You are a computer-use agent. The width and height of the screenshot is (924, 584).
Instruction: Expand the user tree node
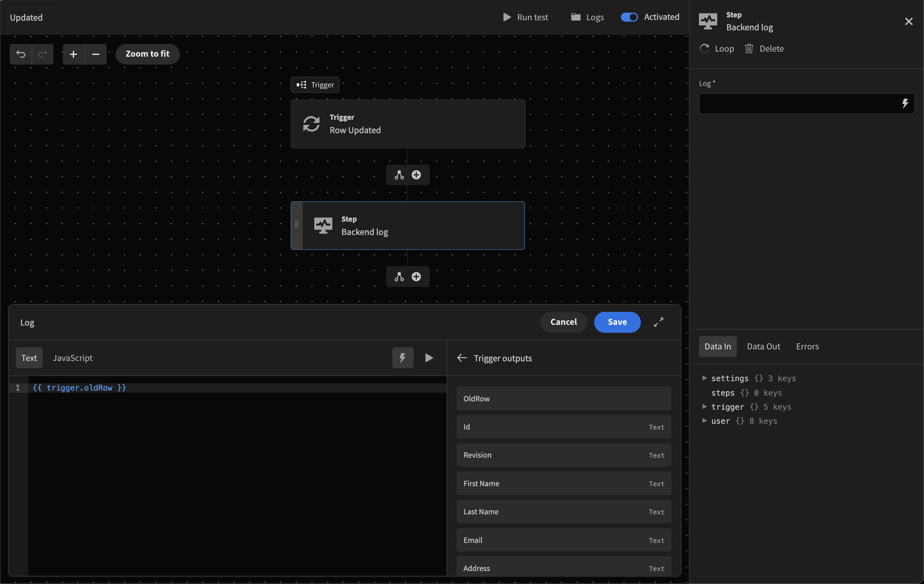(x=704, y=420)
